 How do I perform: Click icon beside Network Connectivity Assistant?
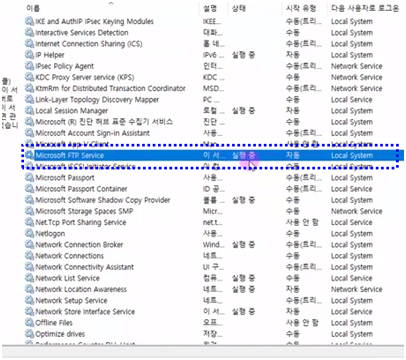point(29,267)
